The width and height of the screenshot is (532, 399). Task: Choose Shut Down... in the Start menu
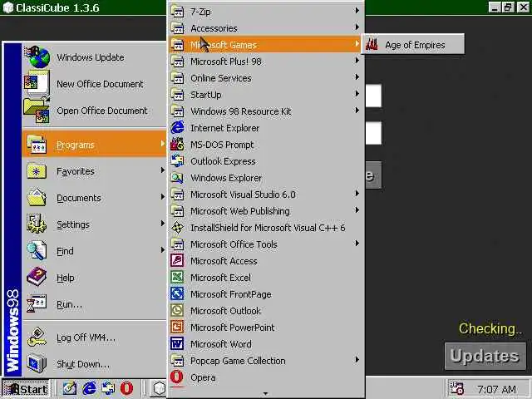click(x=94, y=364)
